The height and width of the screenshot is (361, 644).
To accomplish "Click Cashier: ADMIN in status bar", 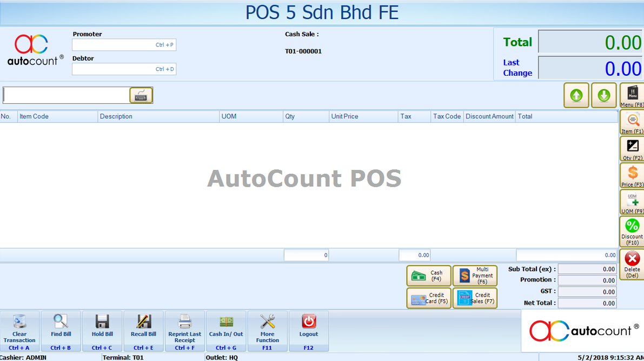I will click(x=23, y=357).
